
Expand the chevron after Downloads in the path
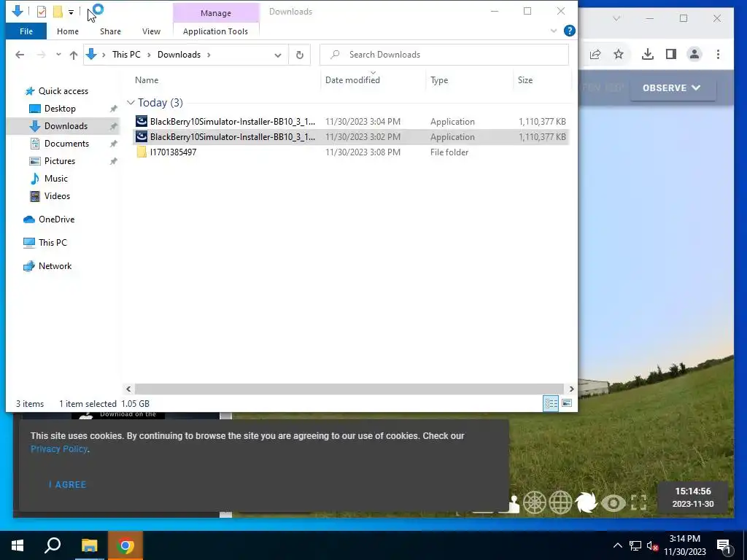209,55
